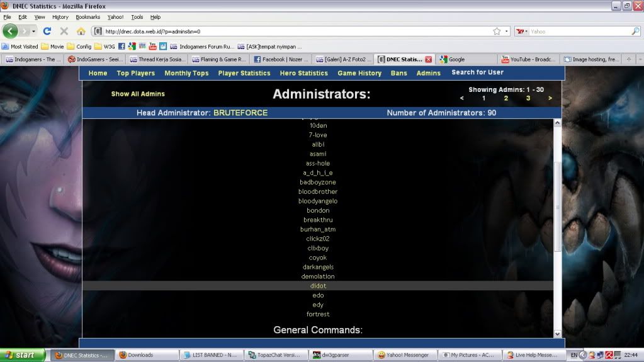Open the Indogamers Forum Ru bookmark
The height and width of the screenshot is (362, 644).
pos(202,47)
